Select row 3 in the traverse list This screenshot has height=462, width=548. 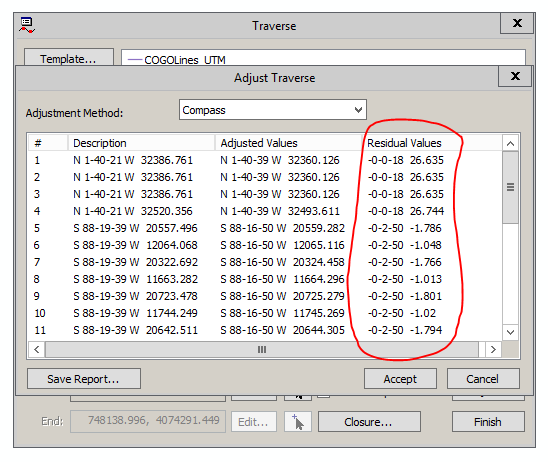coord(265,194)
